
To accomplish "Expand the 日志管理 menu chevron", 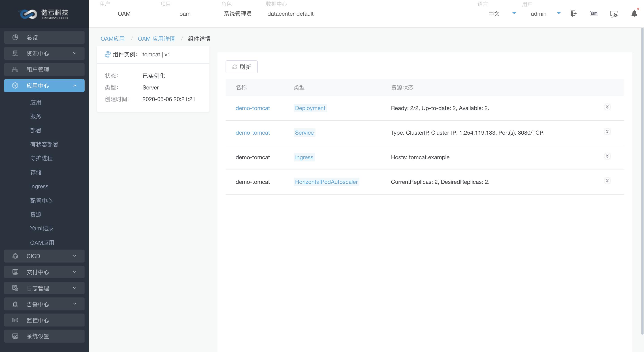I will [x=75, y=288].
